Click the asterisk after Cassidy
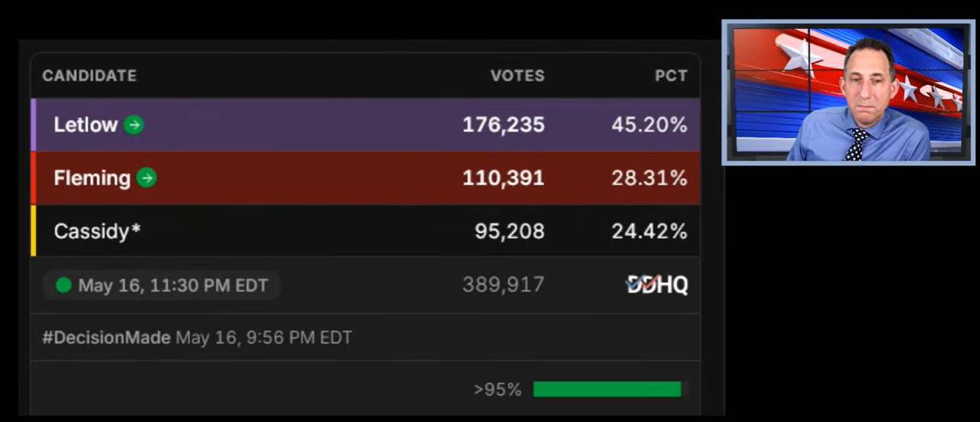 point(136,228)
